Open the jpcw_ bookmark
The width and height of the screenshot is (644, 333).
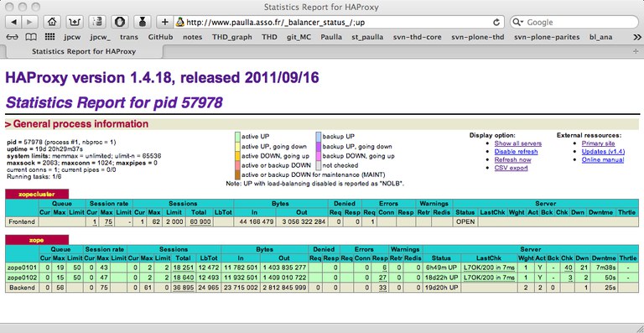point(101,37)
